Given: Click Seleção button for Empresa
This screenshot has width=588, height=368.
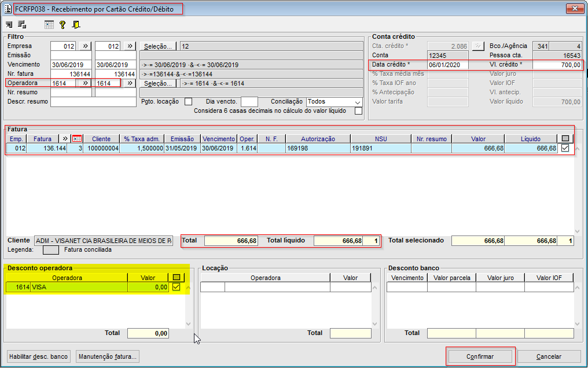Looking at the screenshot, I should 158,46.
